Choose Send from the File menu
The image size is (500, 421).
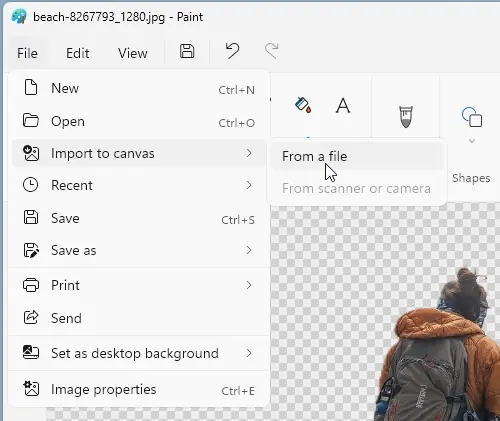(x=139, y=318)
